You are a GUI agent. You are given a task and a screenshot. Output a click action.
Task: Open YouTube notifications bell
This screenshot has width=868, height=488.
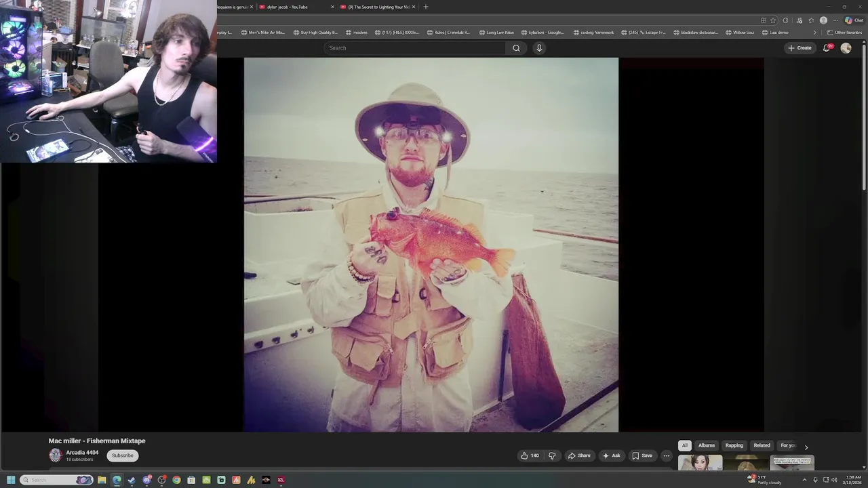[x=827, y=48]
